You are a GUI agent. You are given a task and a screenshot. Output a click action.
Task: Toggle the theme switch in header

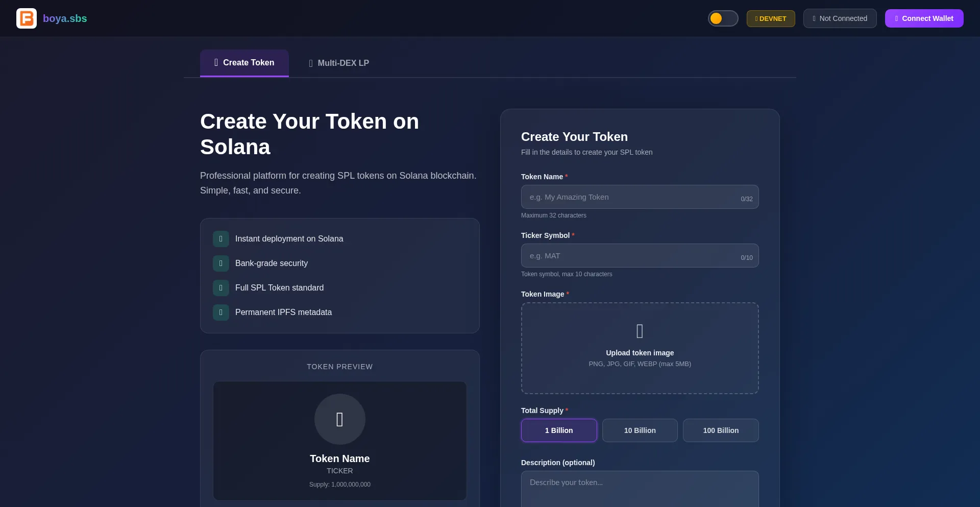[723, 18]
